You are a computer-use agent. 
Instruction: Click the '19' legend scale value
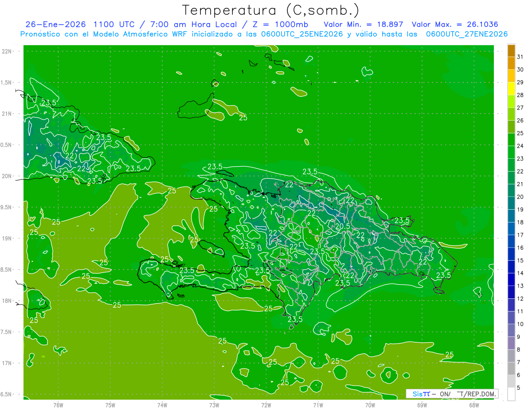(x=520, y=210)
